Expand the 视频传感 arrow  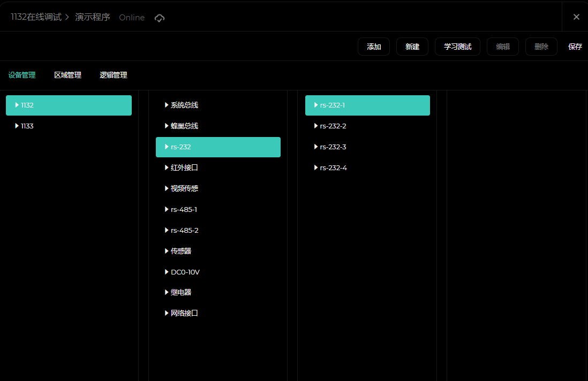[167, 188]
